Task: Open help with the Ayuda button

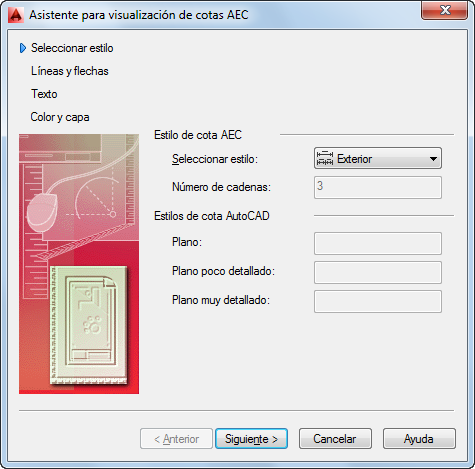Action: point(419,439)
